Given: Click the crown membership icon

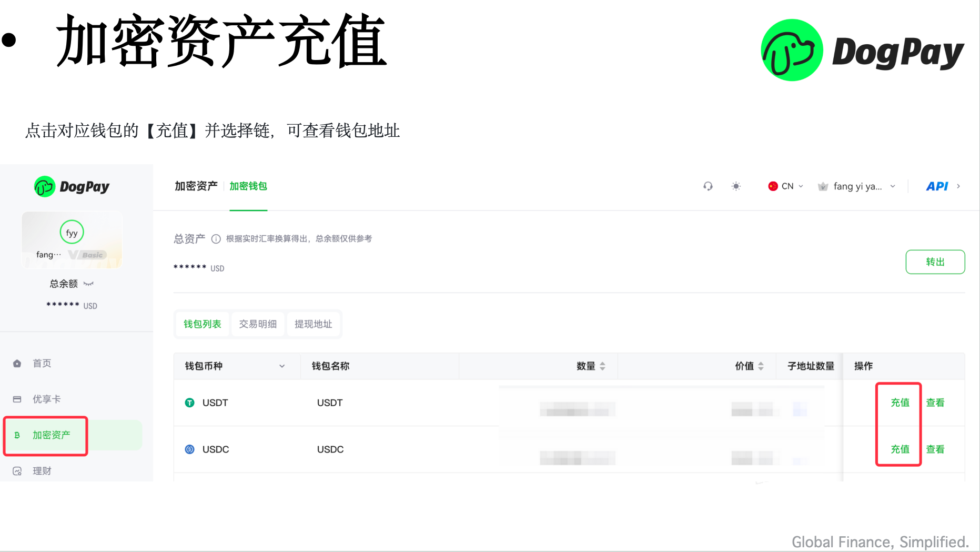Looking at the screenshot, I should point(823,186).
